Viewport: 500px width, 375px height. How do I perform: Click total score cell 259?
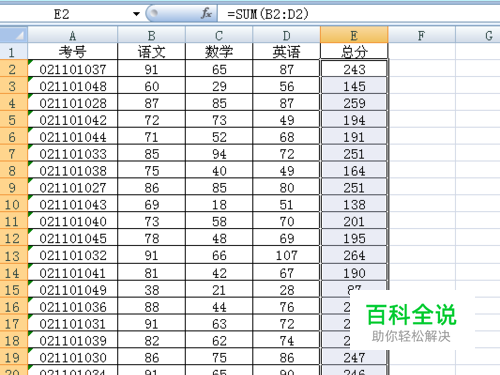pos(354,103)
